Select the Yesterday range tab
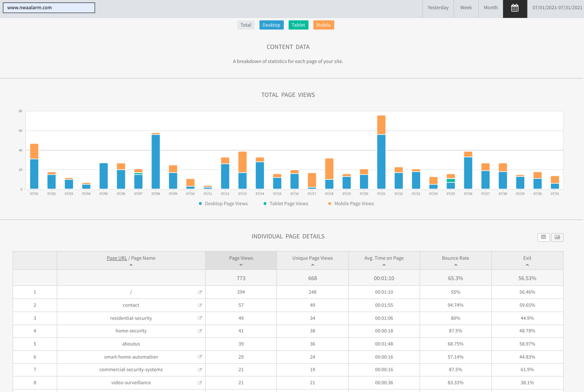 [x=438, y=8]
